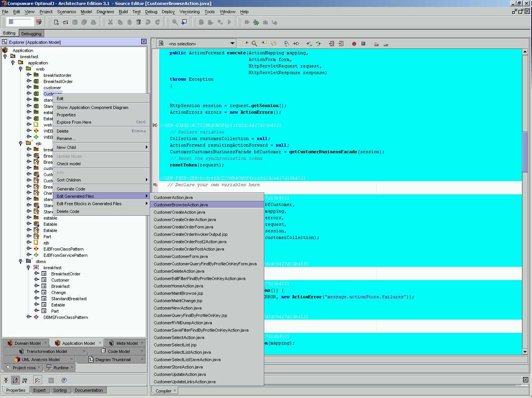Choose Show Application Component Diagram
Screen dimensions: 532x398
[102, 107]
